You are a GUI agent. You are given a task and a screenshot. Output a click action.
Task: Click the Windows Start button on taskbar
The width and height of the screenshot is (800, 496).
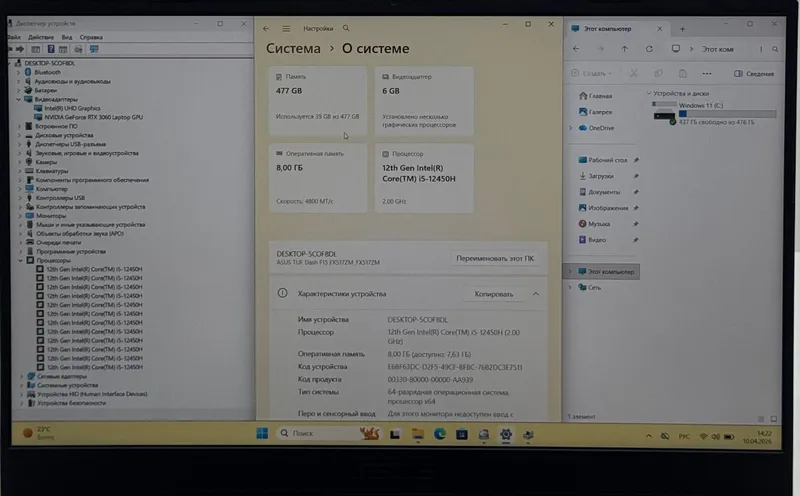pyautogui.click(x=262, y=434)
